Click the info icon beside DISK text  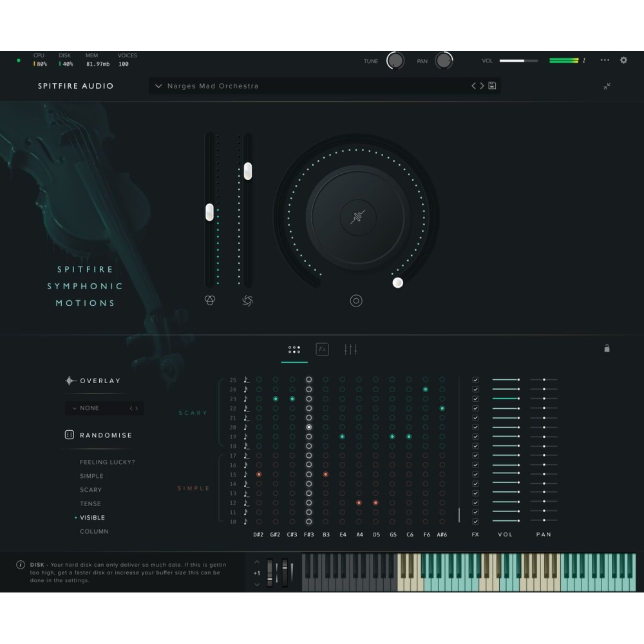click(x=21, y=565)
